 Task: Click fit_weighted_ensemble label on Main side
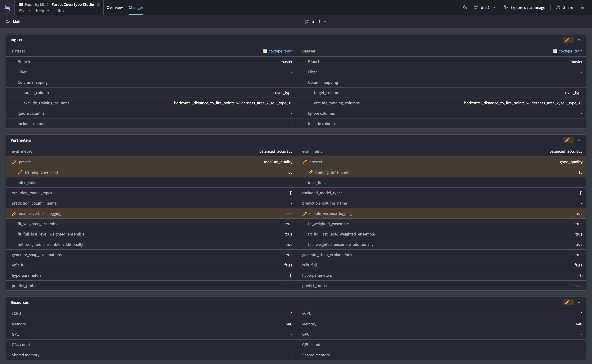38,224
